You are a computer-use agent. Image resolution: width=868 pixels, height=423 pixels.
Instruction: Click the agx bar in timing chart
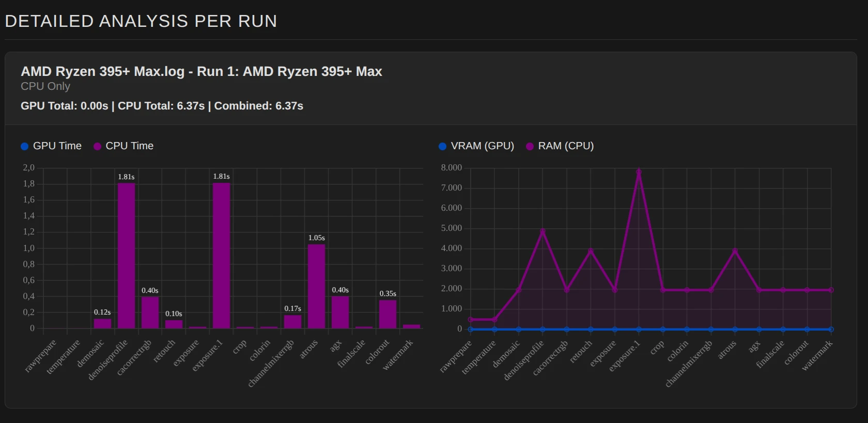click(340, 312)
